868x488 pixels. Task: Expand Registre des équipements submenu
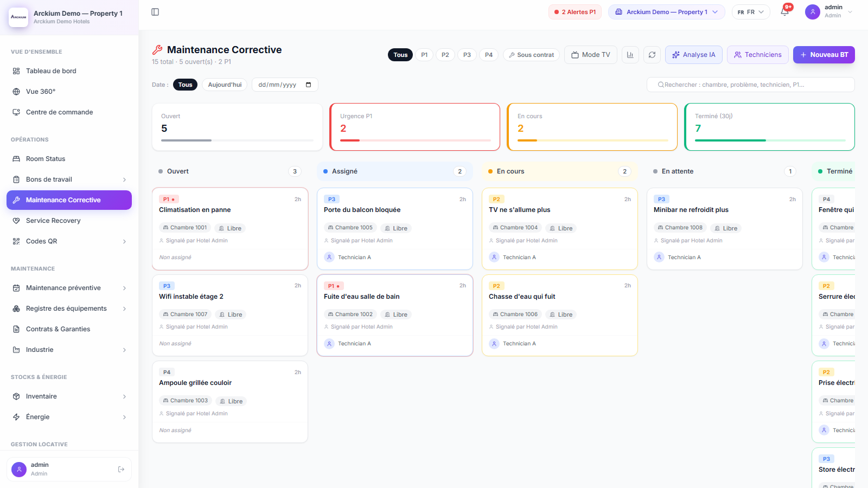(124, 309)
